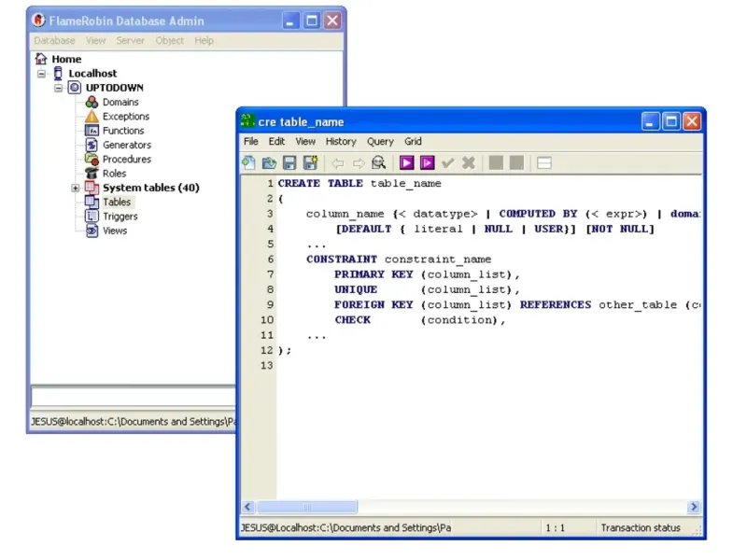Click the first purple Execute statements icon
The width and height of the screenshot is (747, 560).
click(x=406, y=162)
